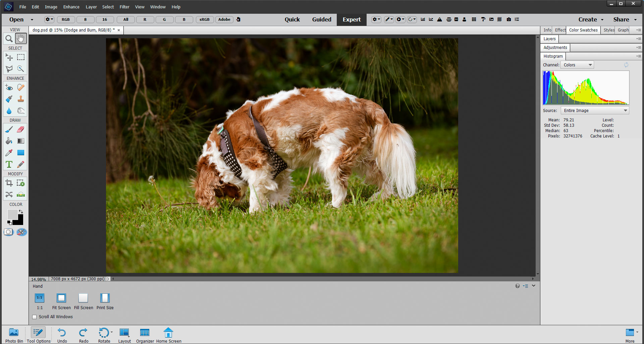
Task: Pick the Horizontal Type tool
Action: [9, 165]
